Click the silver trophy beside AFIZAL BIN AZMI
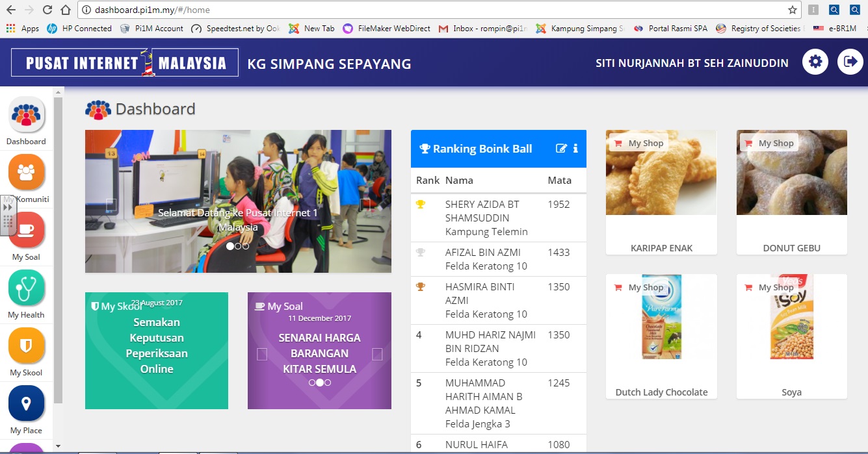Image resolution: width=868 pixels, height=454 pixels. (x=421, y=253)
